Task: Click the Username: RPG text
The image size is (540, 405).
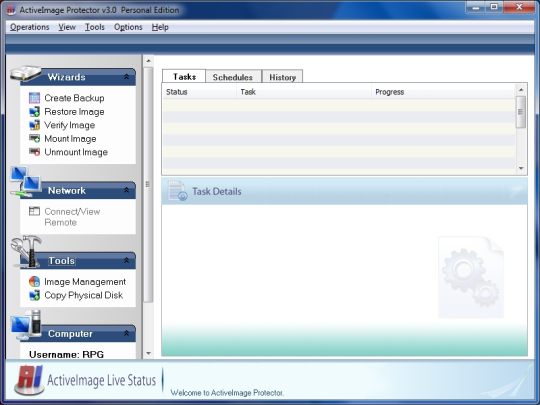Action: pos(66,354)
